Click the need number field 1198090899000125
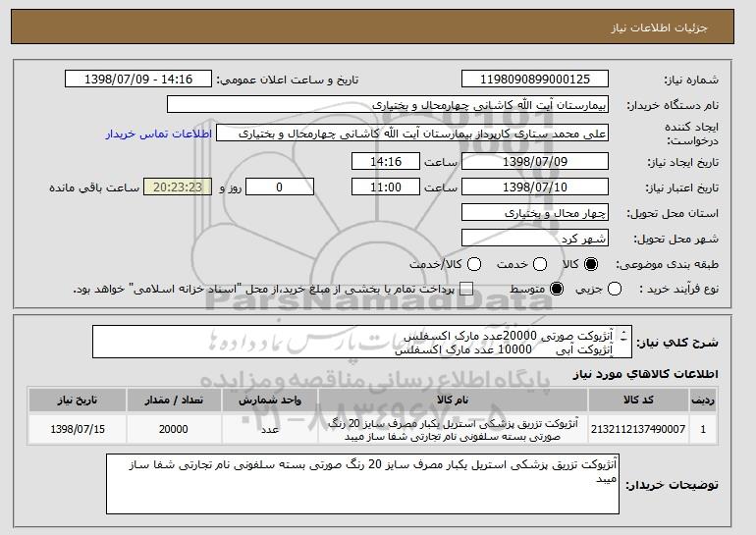This screenshot has height=535, width=756. [x=535, y=80]
